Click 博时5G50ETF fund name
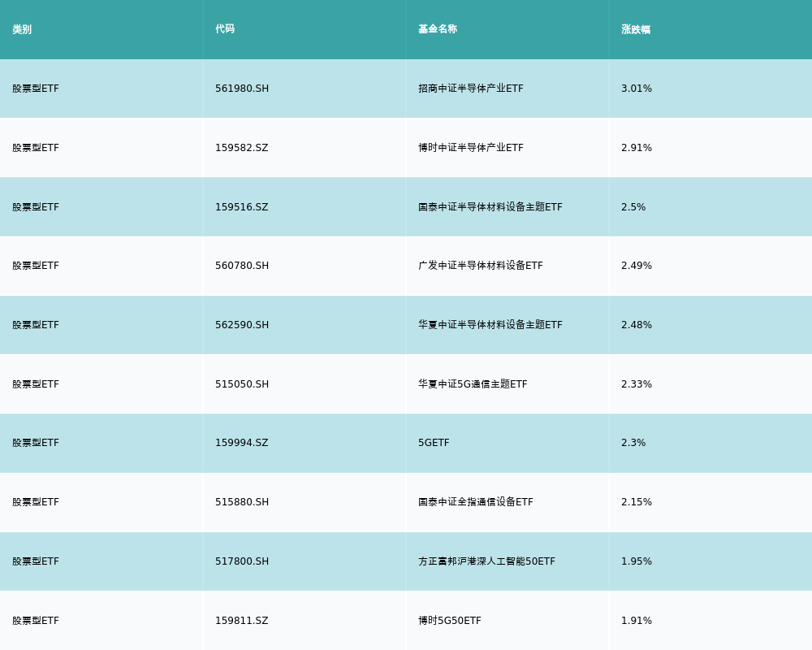 click(x=450, y=621)
